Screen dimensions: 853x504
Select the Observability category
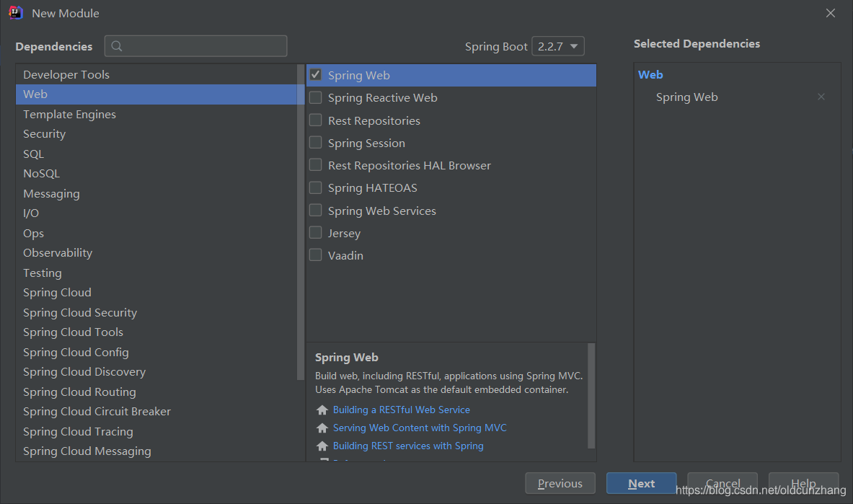(156, 253)
